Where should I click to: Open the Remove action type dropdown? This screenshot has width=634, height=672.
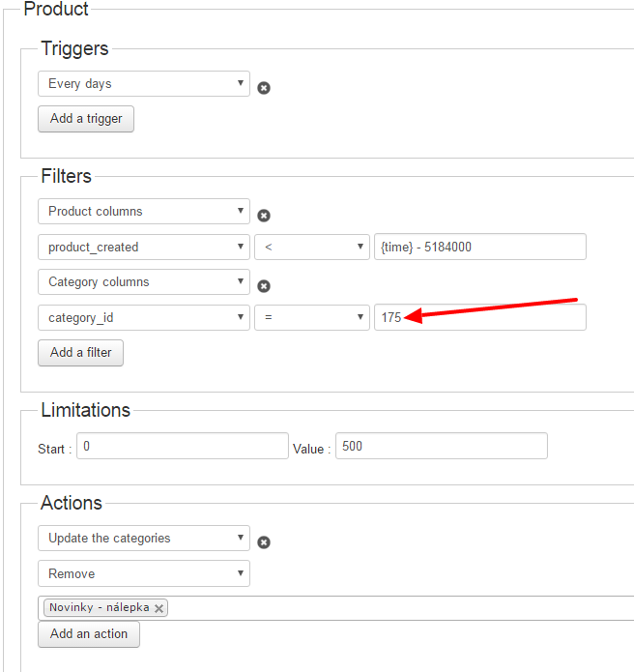point(143,574)
